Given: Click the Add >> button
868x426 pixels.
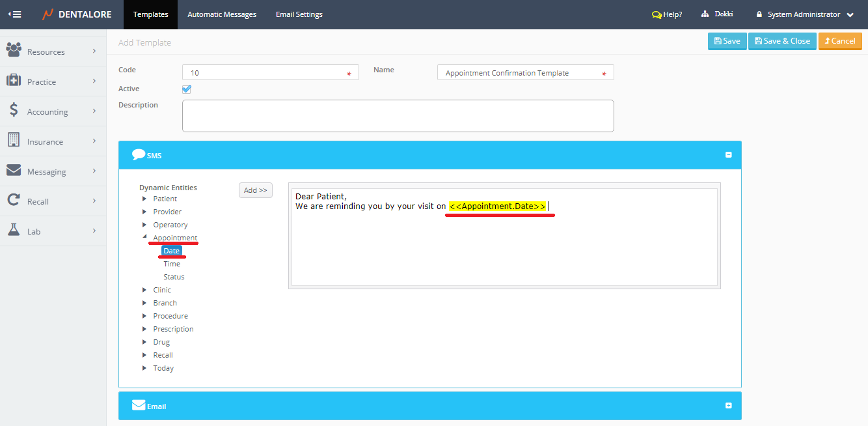Looking at the screenshot, I should pyautogui.click(x=255, y=190).
